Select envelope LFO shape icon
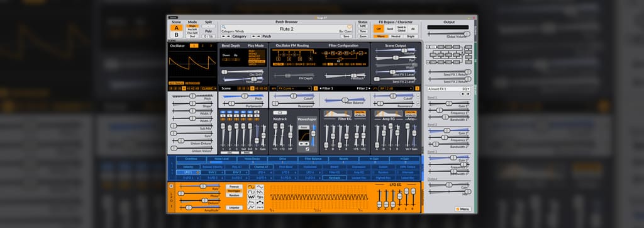This screenshot has width=644, height=228. tap(251, 202)
